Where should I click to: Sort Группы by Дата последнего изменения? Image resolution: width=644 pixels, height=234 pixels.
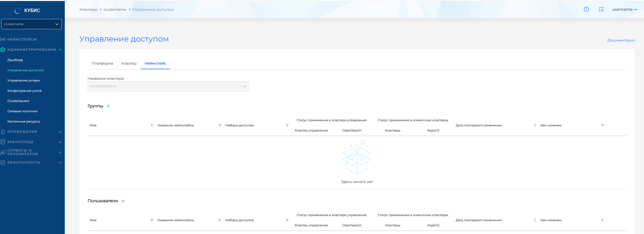(535, 125)
